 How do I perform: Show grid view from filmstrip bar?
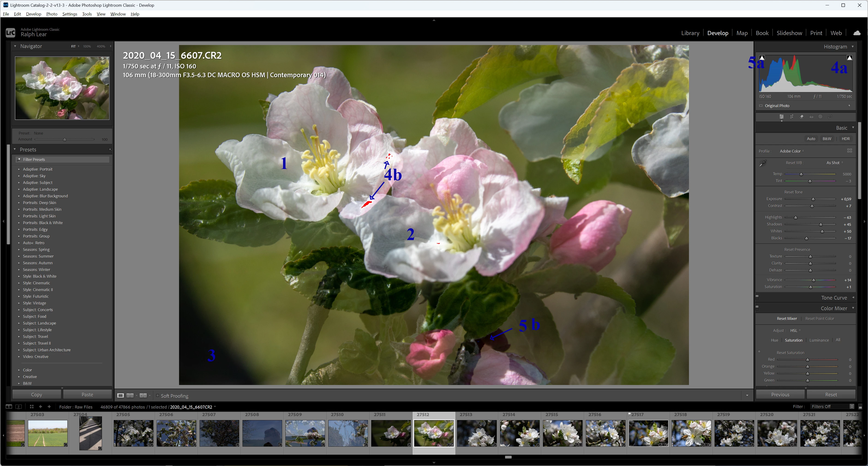(x=31, y=407)
